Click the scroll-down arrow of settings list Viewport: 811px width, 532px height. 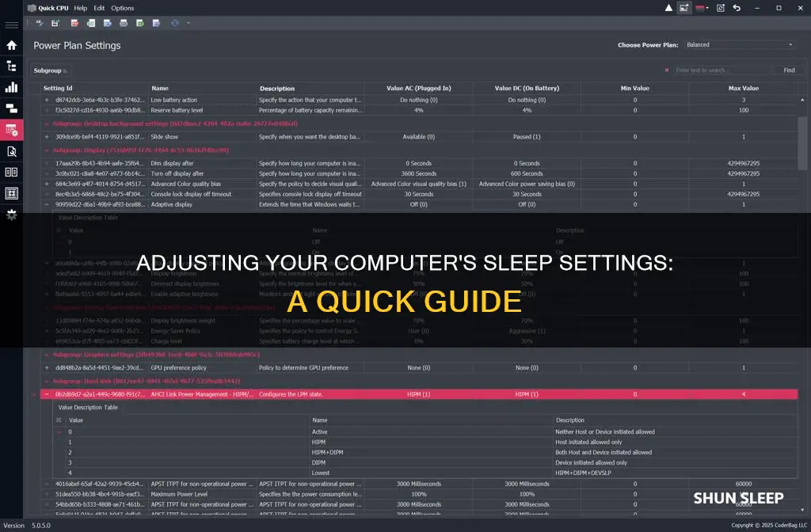[802, 510]
